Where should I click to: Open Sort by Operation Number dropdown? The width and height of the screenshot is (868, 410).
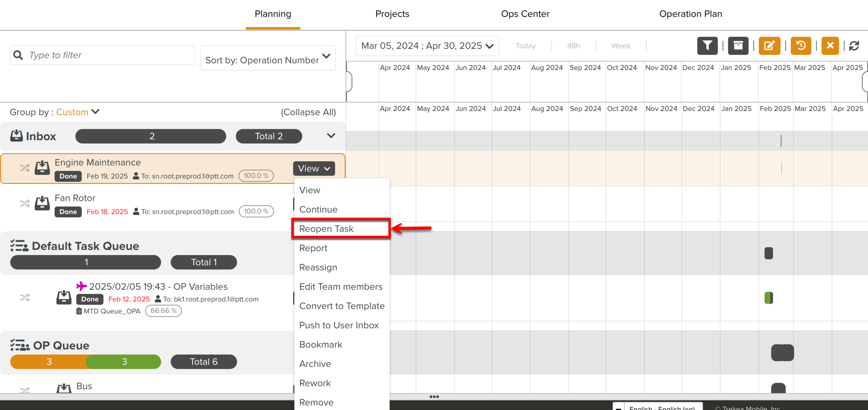pyautogui.click(x=268, y=58)
